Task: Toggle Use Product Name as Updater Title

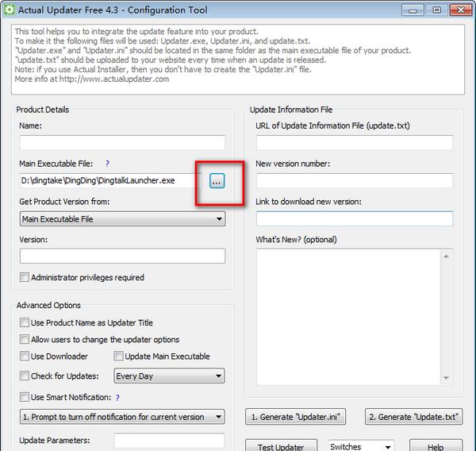Action: (25, 322)
